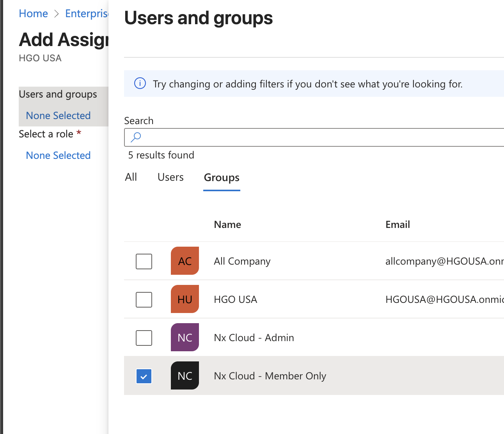Click None Selected under Users and groups
This screenshot has height=434, width=504.
(58, 116)
